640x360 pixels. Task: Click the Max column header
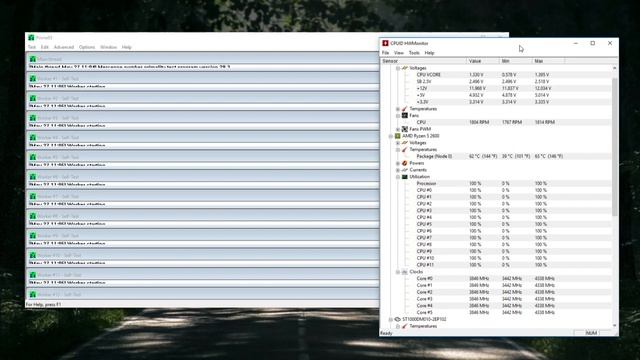pyautogui.click(x=549, y=61)
